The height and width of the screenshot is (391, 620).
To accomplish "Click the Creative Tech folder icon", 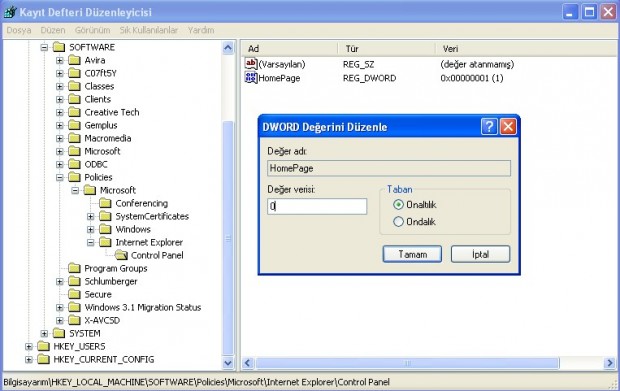I will pyautogui.click(x=74, y=112).
